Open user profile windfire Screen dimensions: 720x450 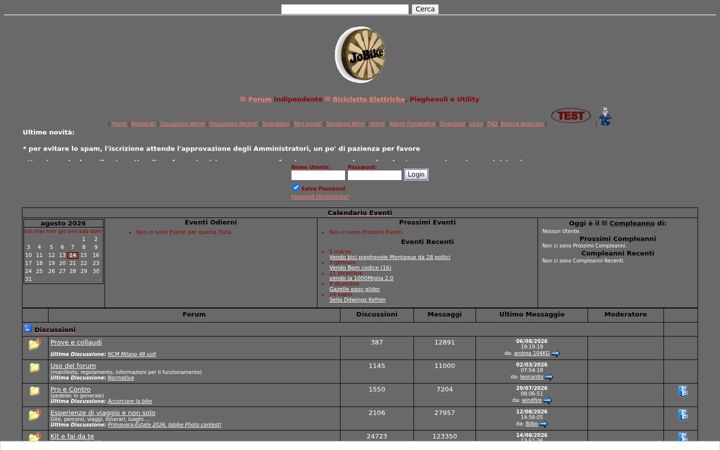click(x=531, y=400)
